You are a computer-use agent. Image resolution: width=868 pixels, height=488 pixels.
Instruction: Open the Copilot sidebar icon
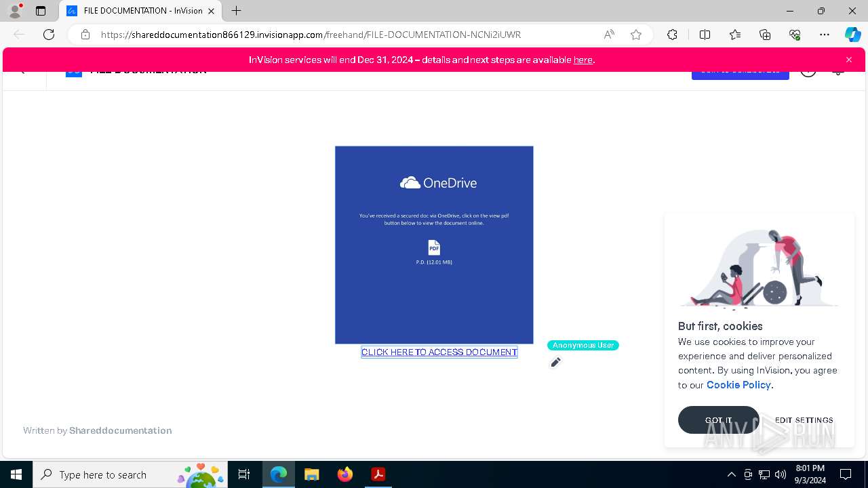(x=852, y=35)
